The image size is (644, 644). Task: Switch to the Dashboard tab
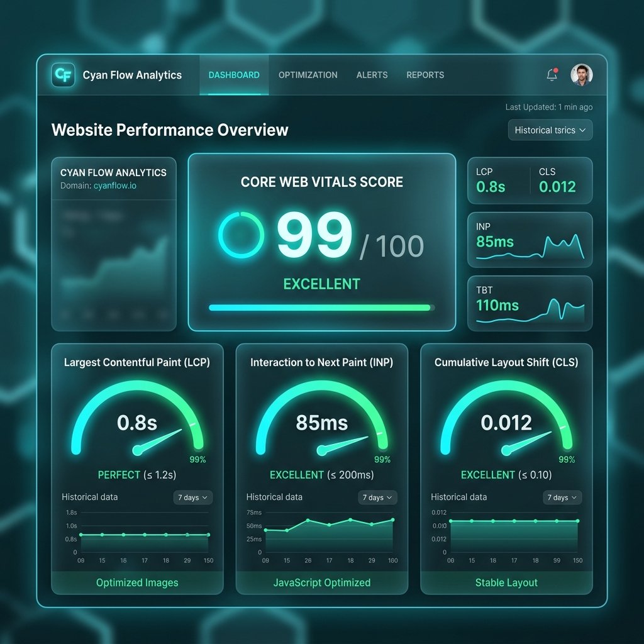pos(234,75)
